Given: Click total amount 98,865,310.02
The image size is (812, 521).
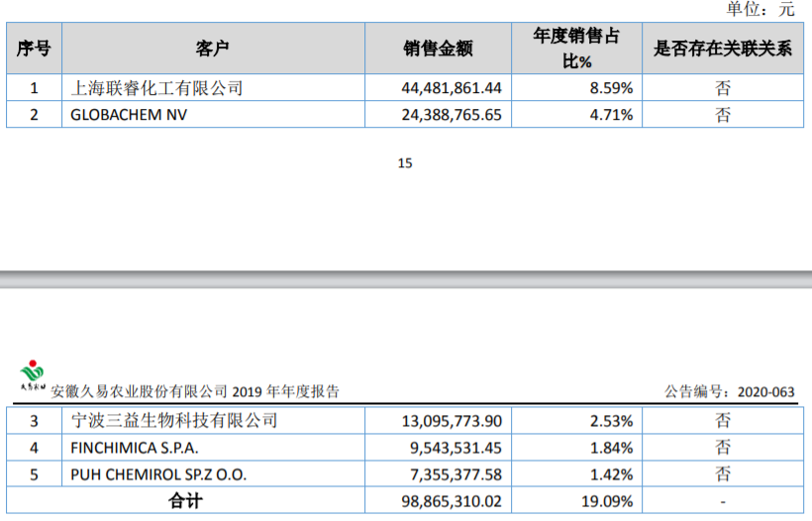Looking at the screenshot, I should [452, 501].
